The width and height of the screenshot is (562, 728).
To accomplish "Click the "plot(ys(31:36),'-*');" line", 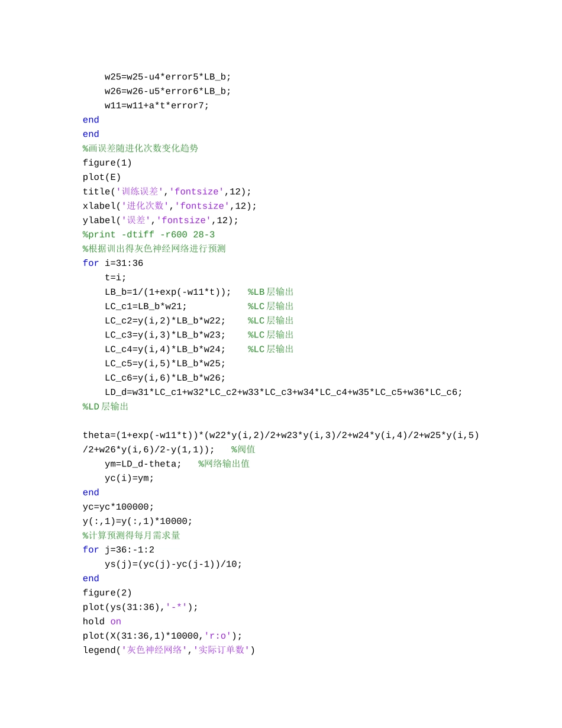I will coord(141,607).
